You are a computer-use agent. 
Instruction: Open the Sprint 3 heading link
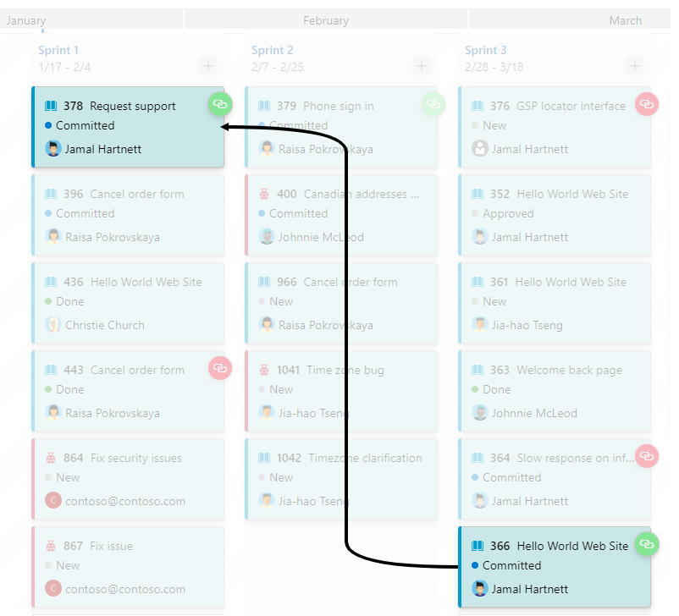point(485,50)
